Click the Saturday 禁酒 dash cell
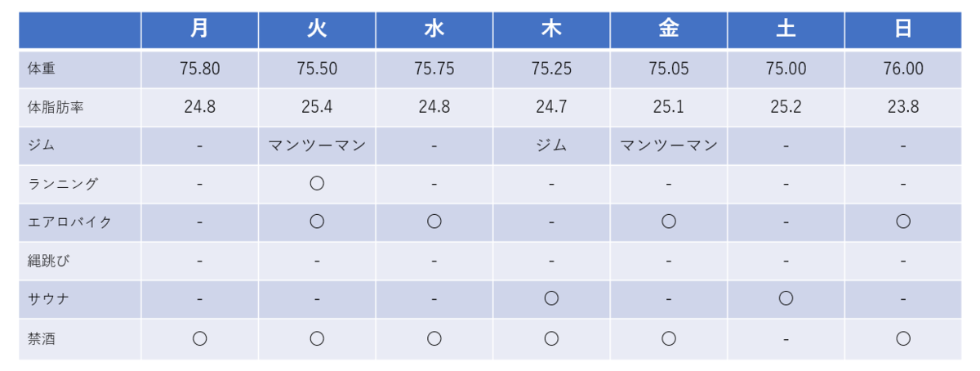Viewport: 980px width, 371px height. (786, 338)
